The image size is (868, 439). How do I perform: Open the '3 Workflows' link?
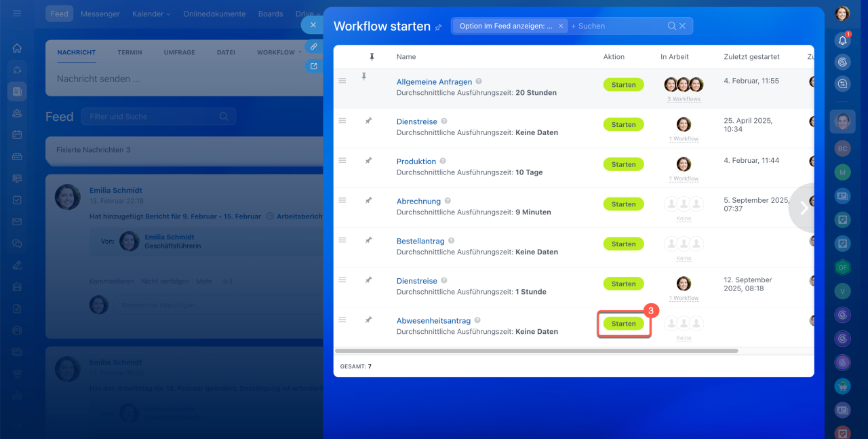click(x=684, y=99)
